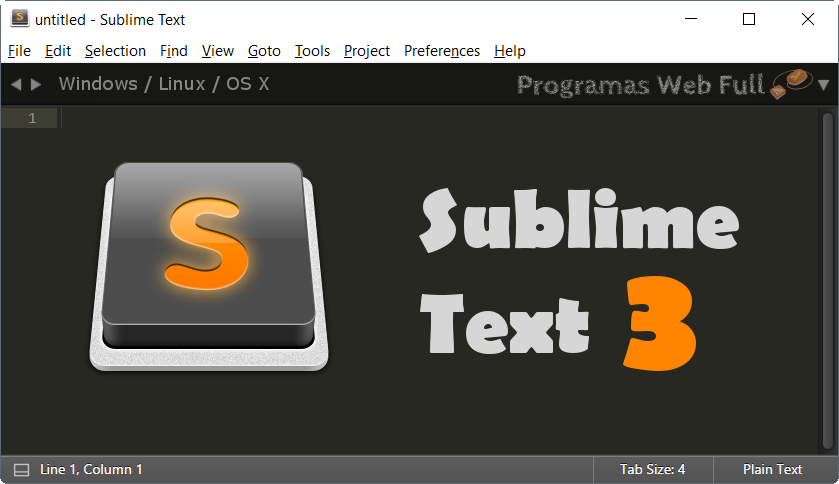Click the left tab scroll arrow
Image resolution: width=839 pixels, height=484 pixels.
(x=16, y=84)
